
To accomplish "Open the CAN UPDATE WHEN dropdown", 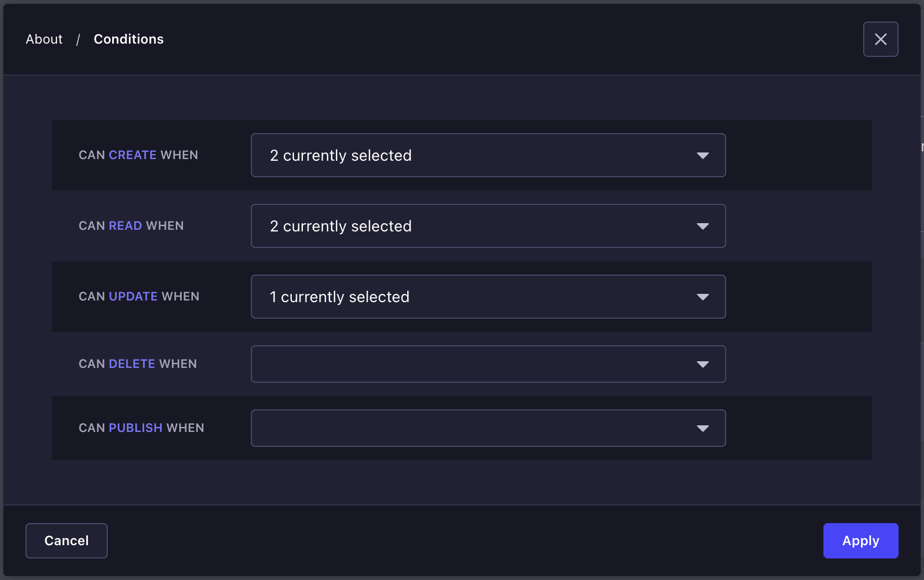I will click(488, 297).
